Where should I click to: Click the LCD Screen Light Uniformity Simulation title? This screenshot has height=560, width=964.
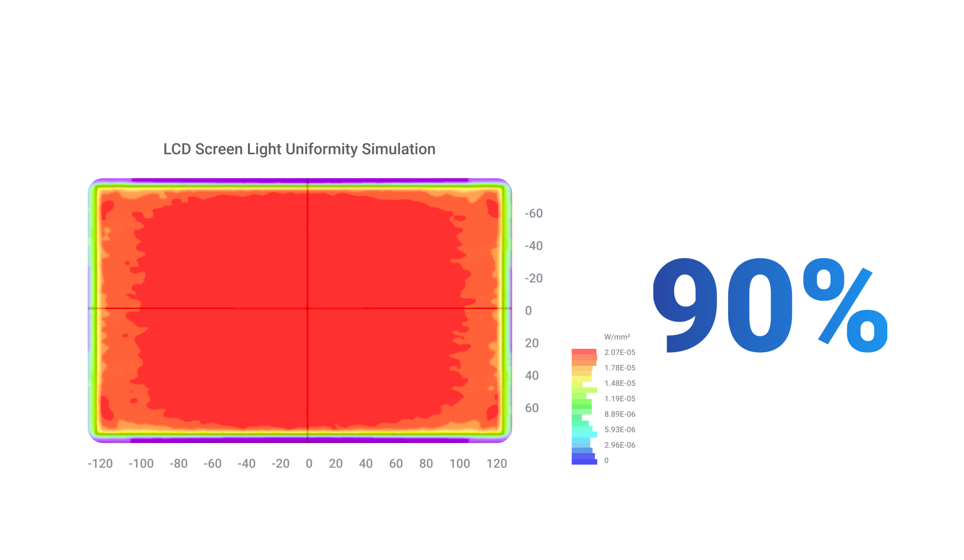299,149
